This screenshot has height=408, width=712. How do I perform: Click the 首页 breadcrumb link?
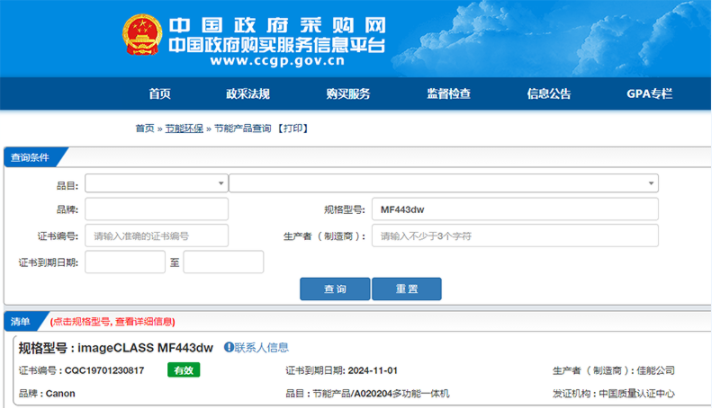145,129
